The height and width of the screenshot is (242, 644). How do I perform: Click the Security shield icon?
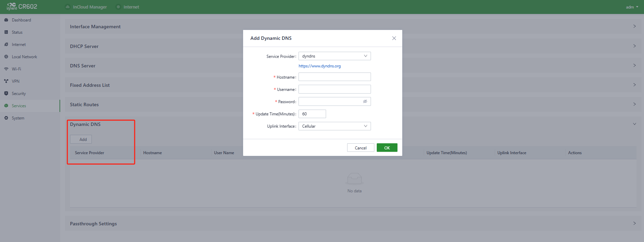(x=6, y=94)
